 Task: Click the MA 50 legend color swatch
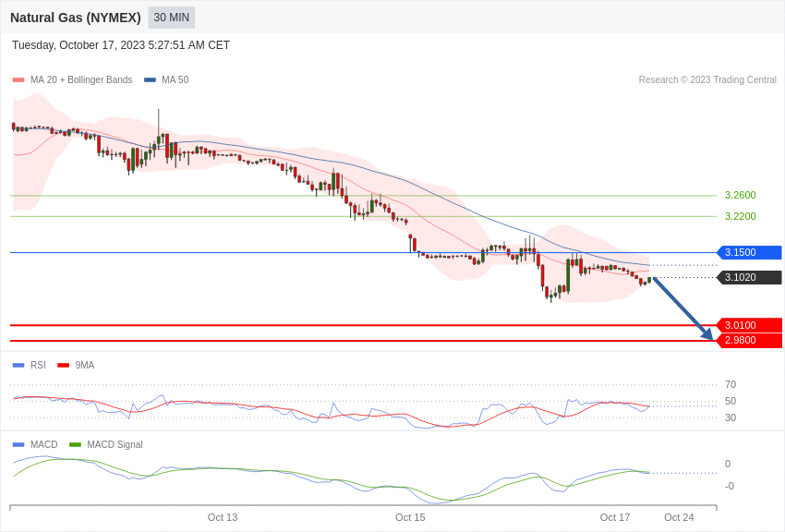[150, 79]
